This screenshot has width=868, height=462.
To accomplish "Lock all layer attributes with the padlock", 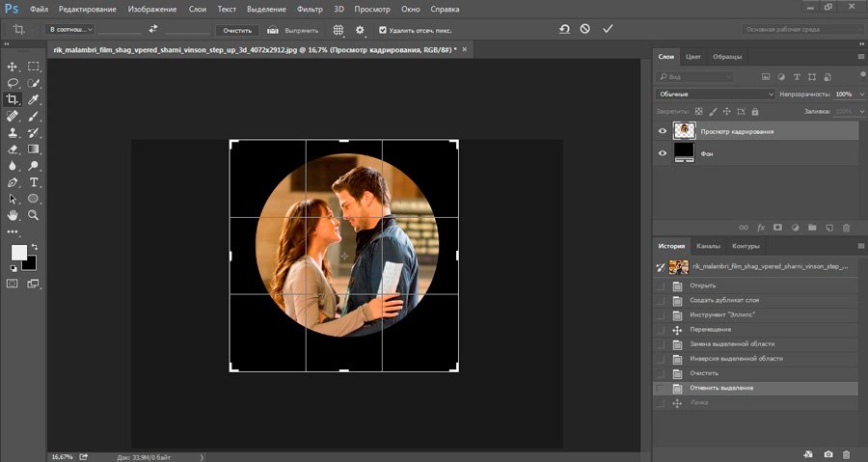I will click(x=755, y=112).
